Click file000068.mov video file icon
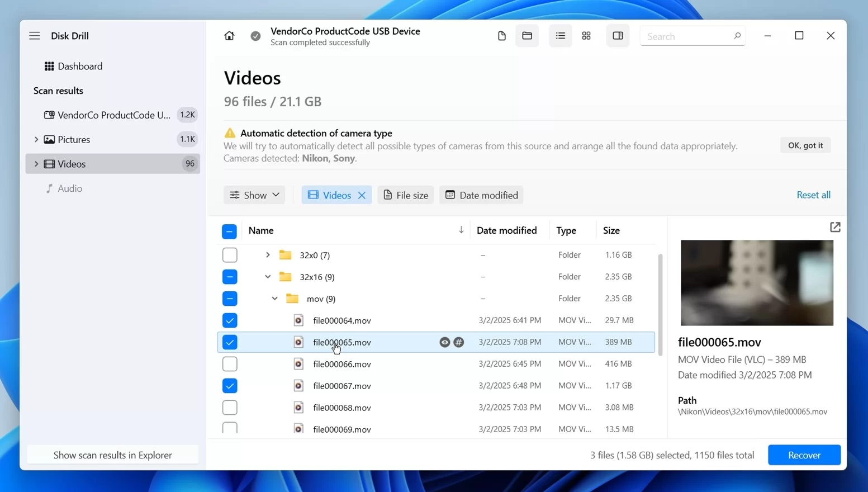The width and height of the screenshot is (868, 492). 299,408
